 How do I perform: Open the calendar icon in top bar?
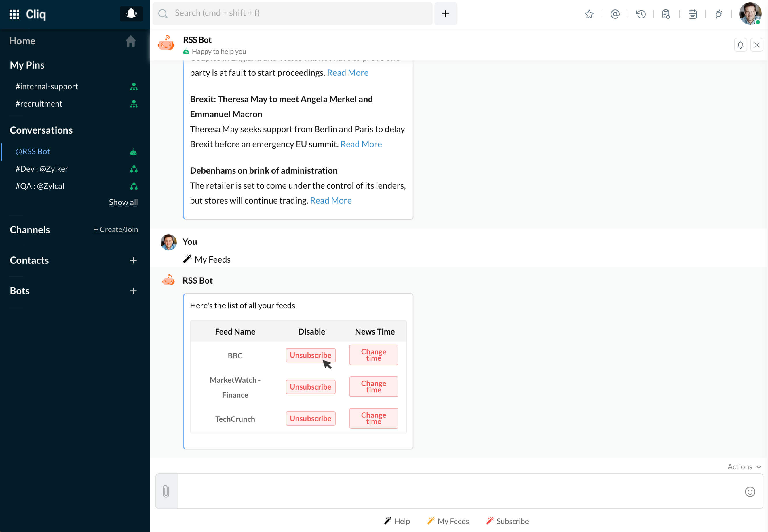point(692,14)
